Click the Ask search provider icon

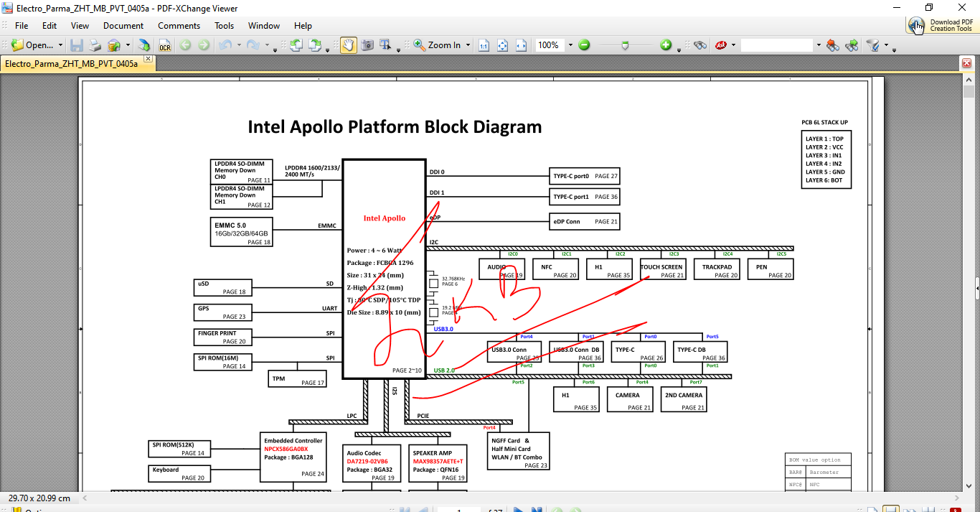click(720, 45)
